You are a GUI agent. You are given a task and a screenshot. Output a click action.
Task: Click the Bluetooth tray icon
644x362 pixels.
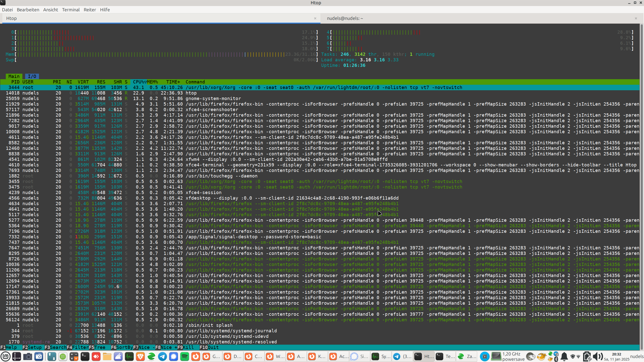click(556, 359)
